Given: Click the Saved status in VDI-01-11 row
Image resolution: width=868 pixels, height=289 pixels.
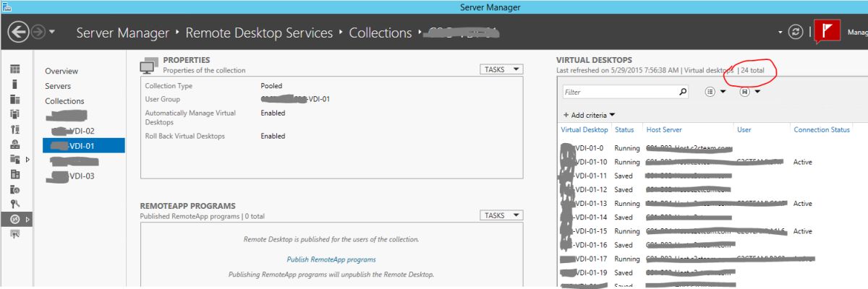Looking at the screenshot, I should click(x=624, y=176).
